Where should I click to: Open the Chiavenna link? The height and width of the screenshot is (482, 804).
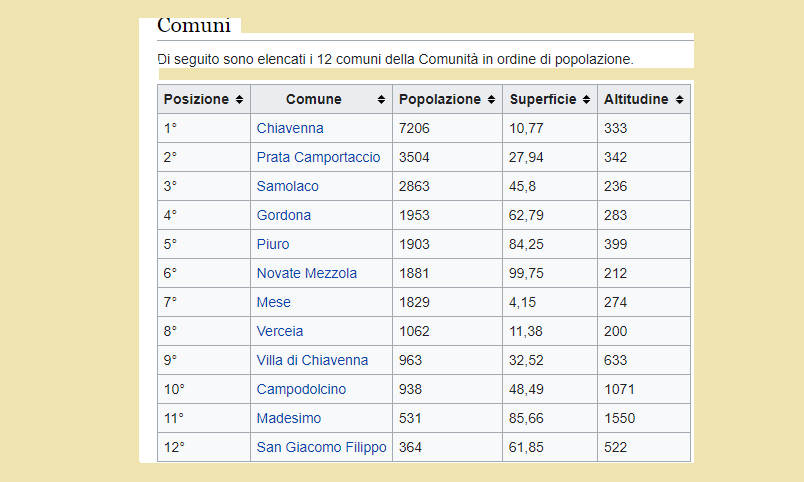click(x=290, y=128)
